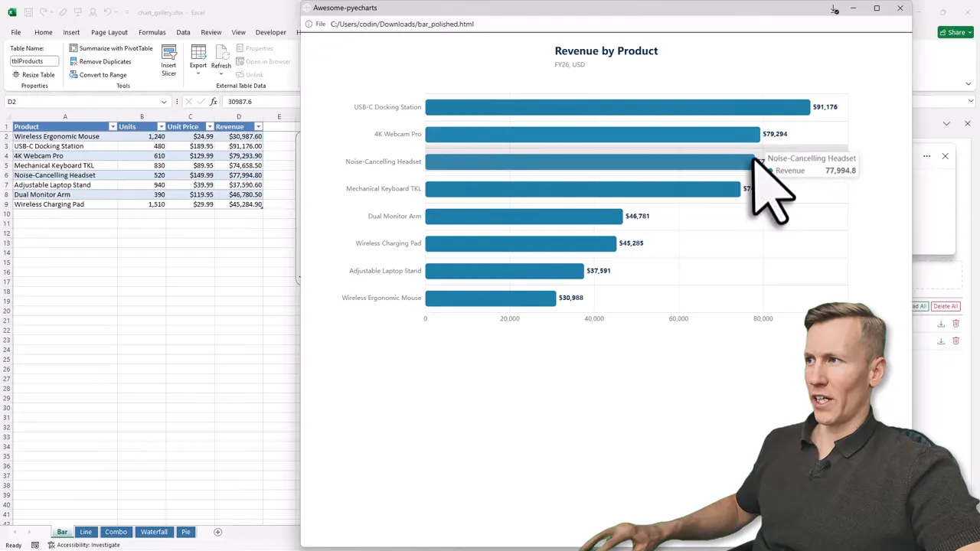980x551 pixels.
Task: Click the macro recording icon in status bar
Action: (x=35, y=545)
